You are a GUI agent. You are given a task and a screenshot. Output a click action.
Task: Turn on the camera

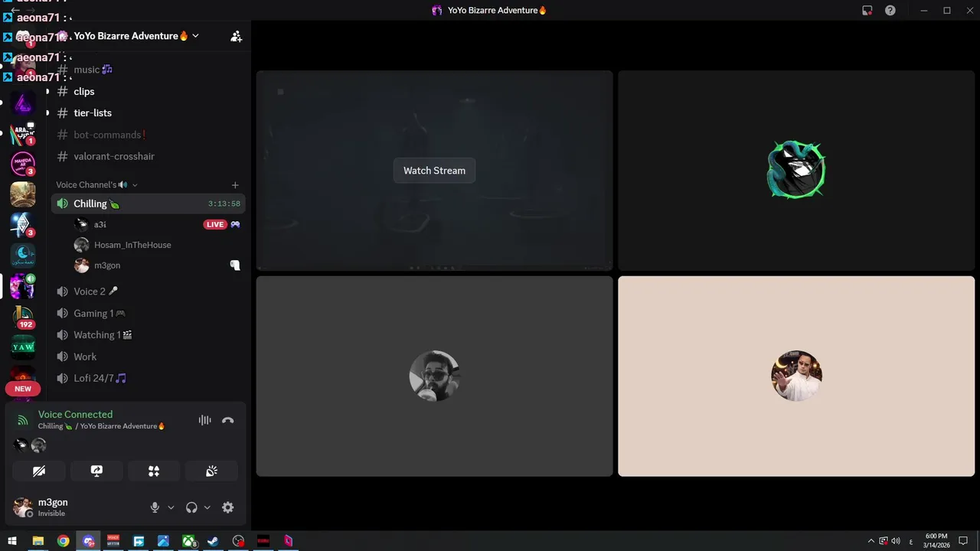(x=39, y=471)
